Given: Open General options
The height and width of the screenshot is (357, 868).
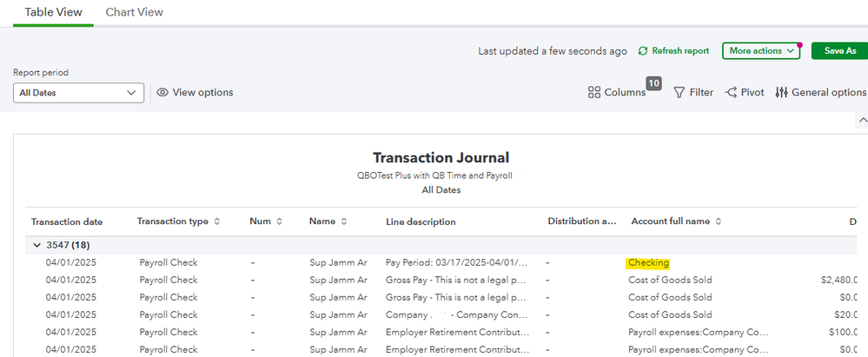Looking at the screenshot, I should coord(821,92).
